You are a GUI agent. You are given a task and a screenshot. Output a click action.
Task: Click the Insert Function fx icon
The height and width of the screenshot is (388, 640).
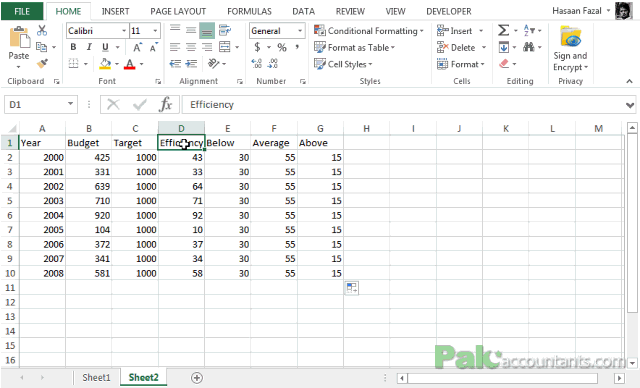coord(165,104)
